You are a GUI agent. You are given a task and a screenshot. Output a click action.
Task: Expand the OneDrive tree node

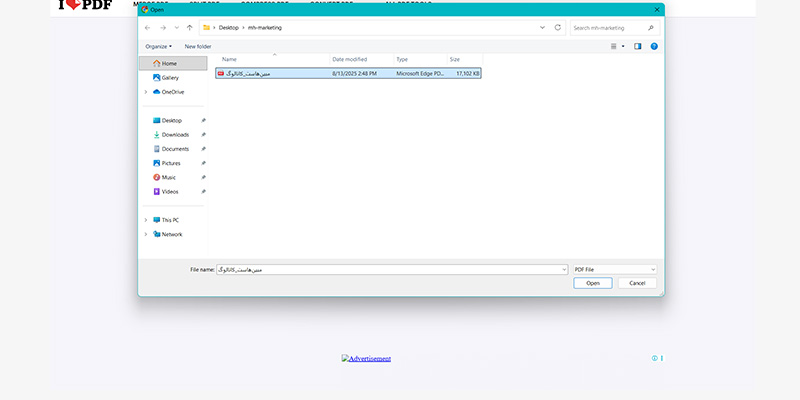145,92
